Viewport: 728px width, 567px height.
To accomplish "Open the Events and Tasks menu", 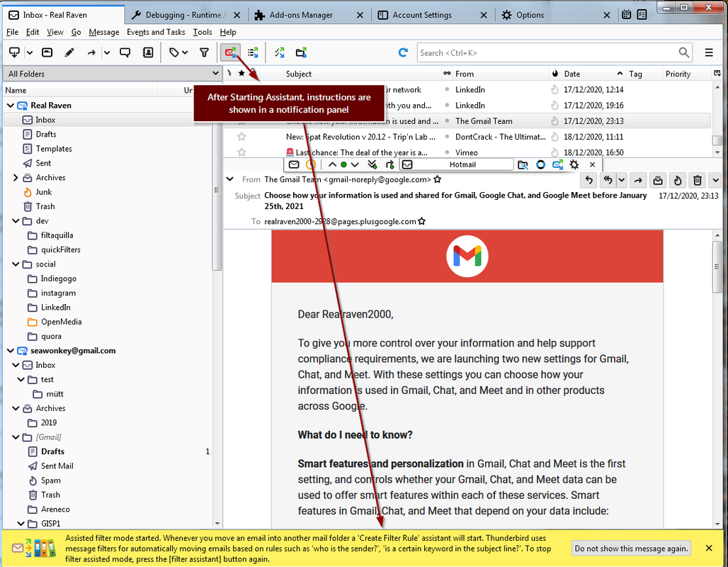I will 156,32.
